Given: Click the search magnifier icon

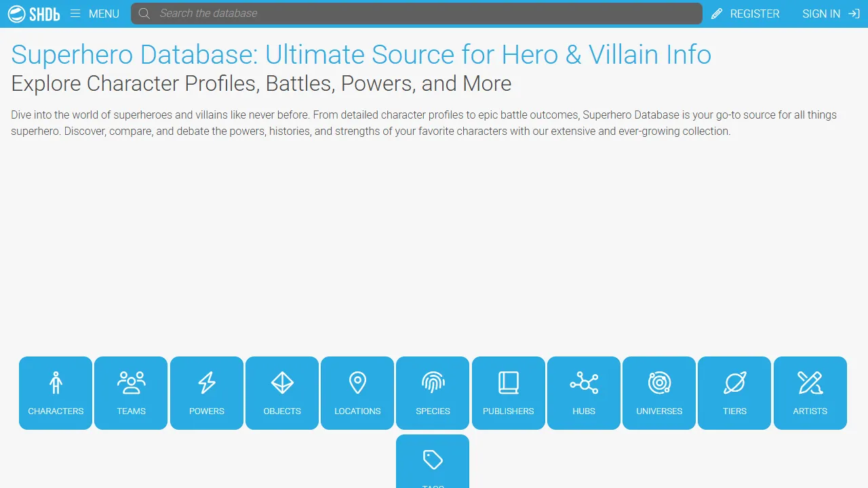Looking at the screenshot, I should [144, 14].
